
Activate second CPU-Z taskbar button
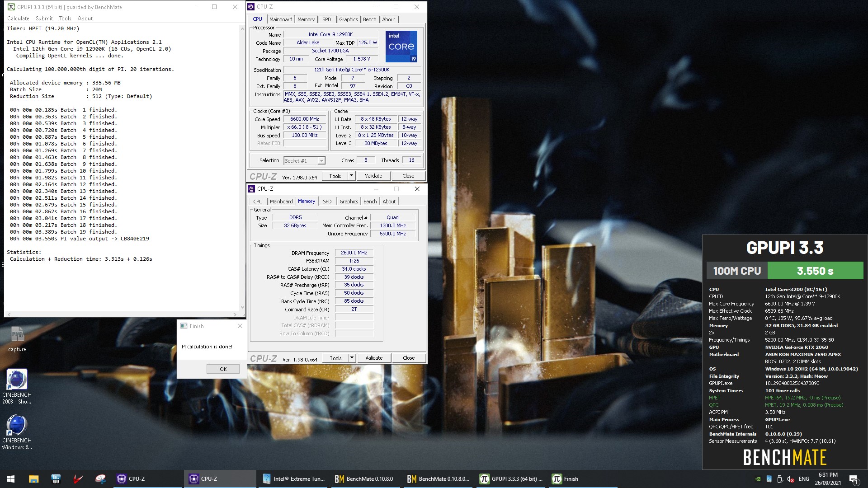click(220, 479)
